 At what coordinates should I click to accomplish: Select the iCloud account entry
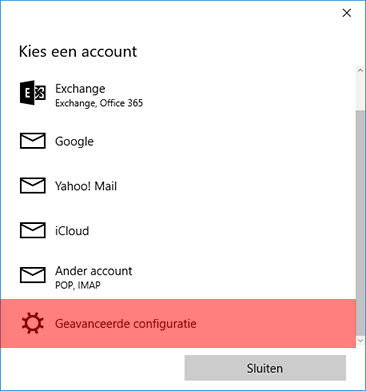click(178, 230)
